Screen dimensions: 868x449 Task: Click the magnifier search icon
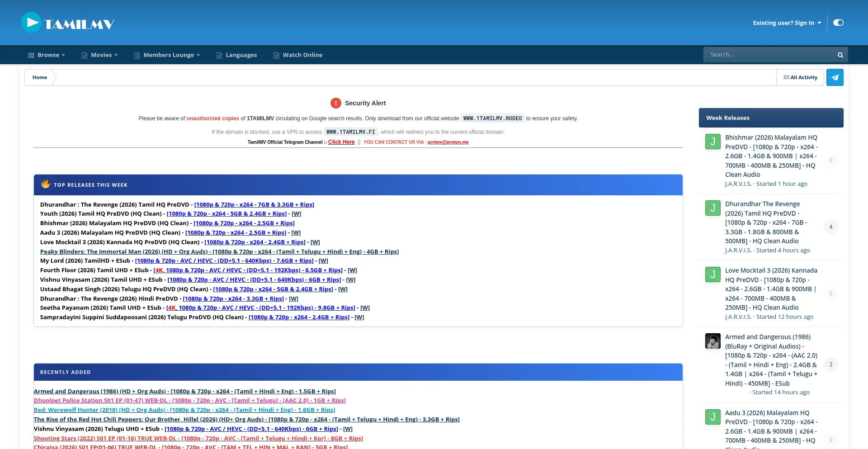click(x=840, y=55)
